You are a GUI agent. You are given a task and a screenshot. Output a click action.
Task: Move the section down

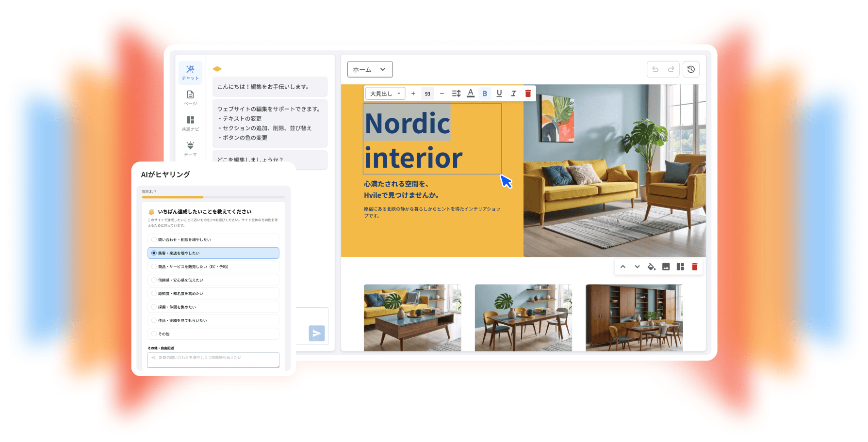[637, 267]
